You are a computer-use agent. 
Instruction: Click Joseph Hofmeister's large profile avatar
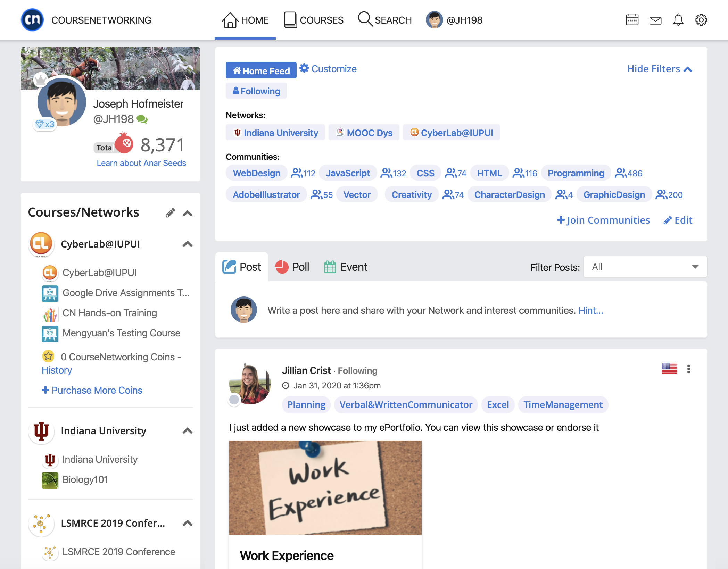pyautogui.click(x=62, y=101)
